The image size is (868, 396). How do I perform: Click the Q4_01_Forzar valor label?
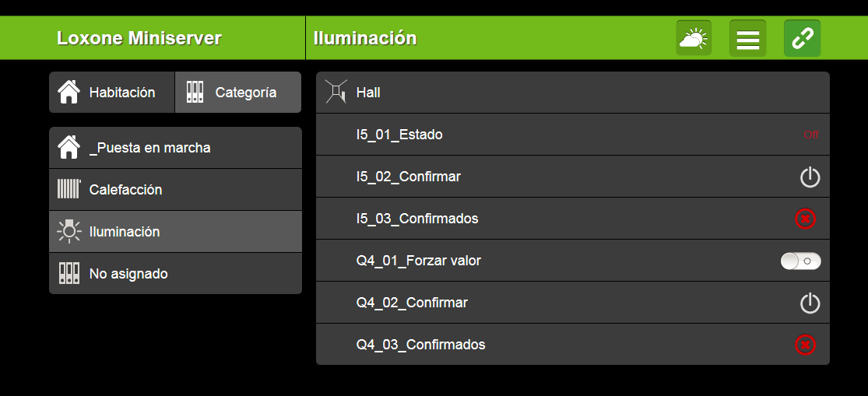[x=419, y=261]
